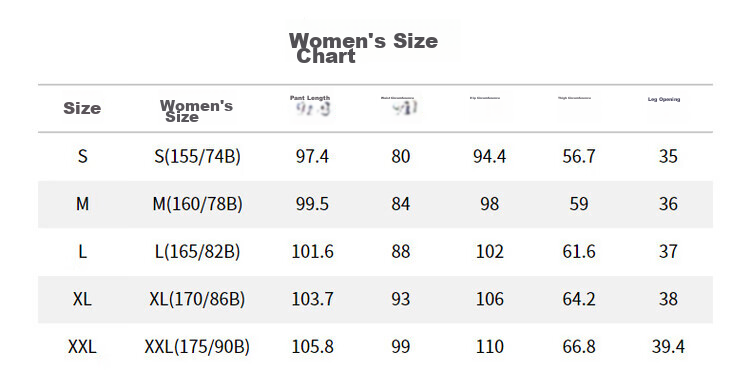Click the Leg Opening column header
This screenshot has width=750, height=370.
664,99
